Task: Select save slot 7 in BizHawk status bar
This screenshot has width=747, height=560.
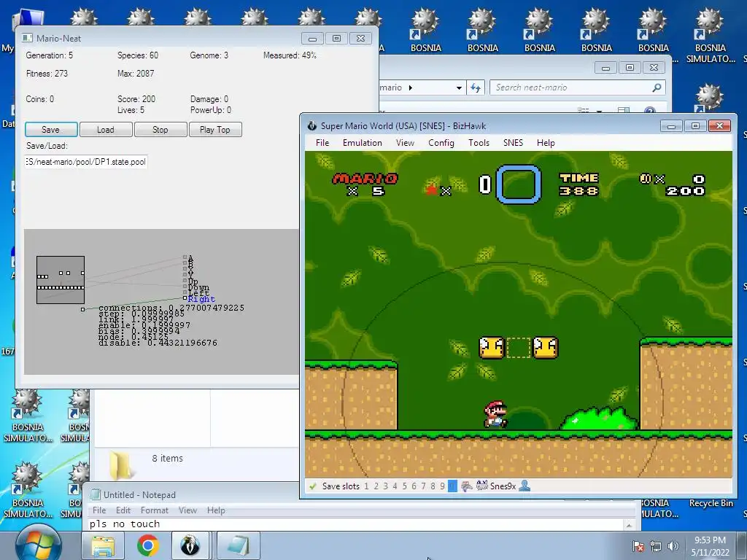Action: point(423,486)
